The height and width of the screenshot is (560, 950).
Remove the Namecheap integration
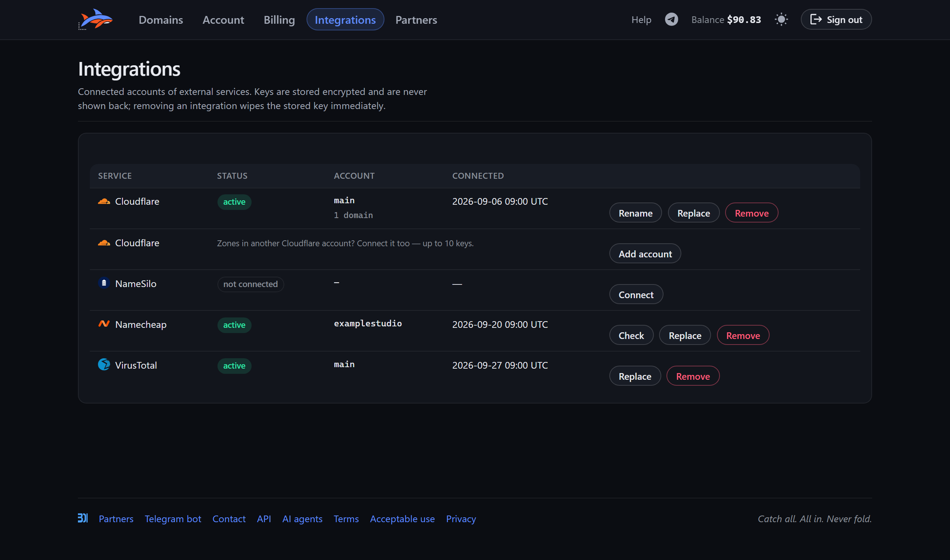(x=743, y=335)
